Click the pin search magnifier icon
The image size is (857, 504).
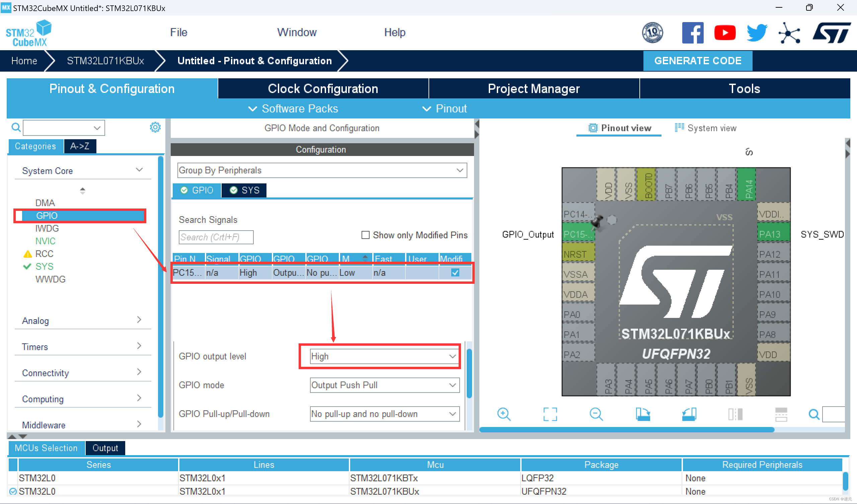[814, 414]
